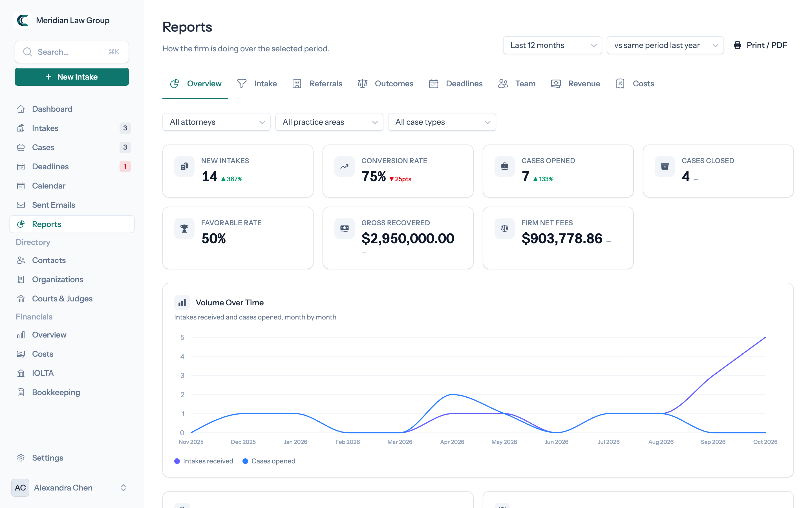Screen dimensions: 812x508
Task: Switch to the Revenue report tab
Action: (575, 84)
